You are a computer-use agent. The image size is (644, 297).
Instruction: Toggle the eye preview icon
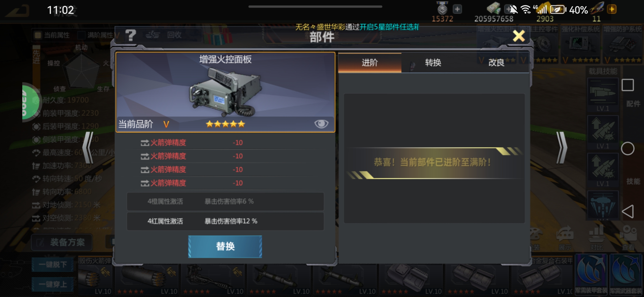coord(321,124)
